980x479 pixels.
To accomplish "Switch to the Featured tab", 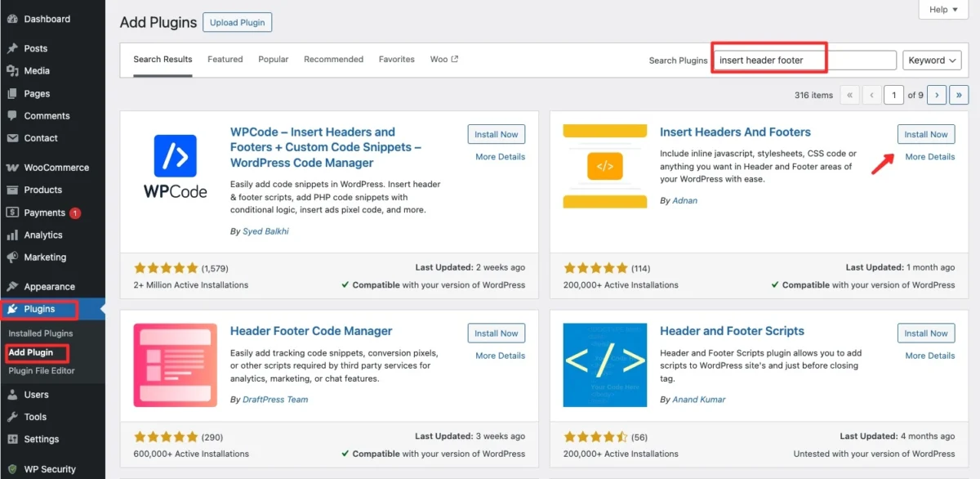I will pos(225,60).
